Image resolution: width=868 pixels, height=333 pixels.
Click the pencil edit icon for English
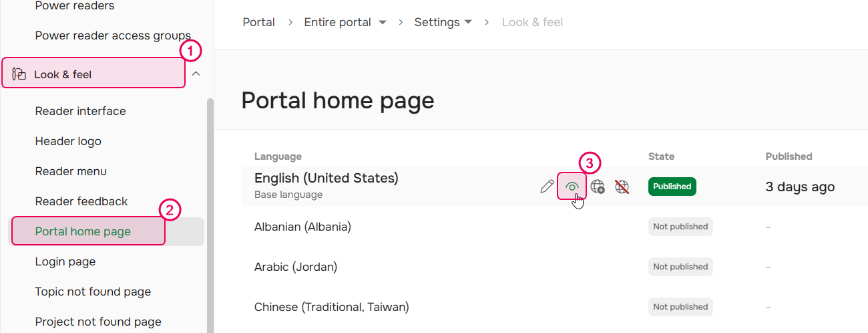coord(547,187)
